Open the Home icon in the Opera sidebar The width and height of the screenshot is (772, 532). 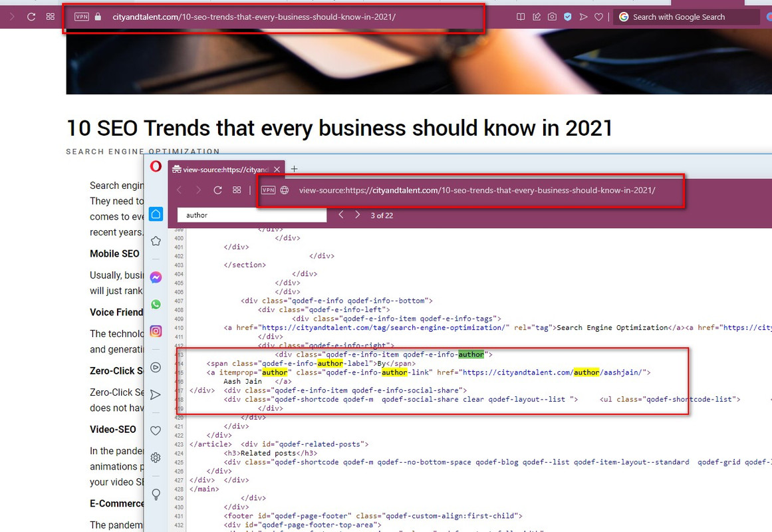156,213
